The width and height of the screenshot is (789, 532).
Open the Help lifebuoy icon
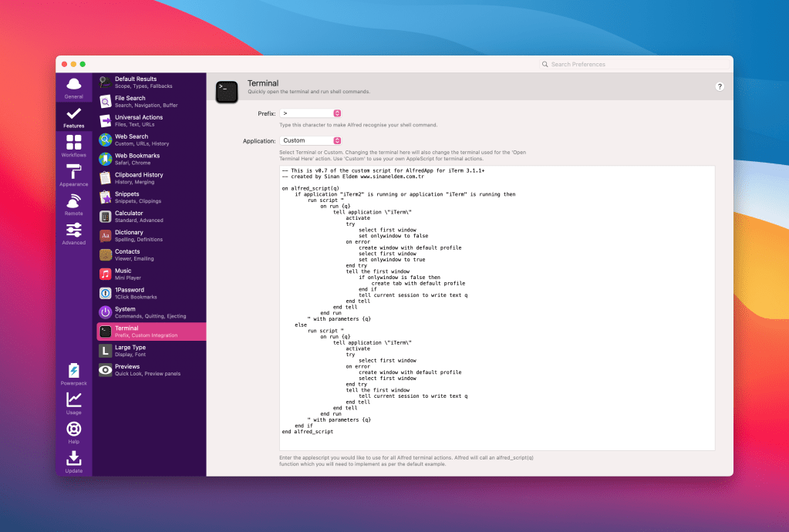pyautogui.click(x=74, y=432)
